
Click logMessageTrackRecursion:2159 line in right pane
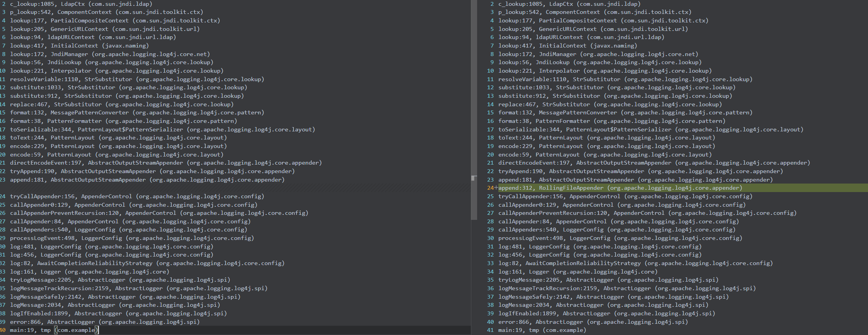point(627,288)
